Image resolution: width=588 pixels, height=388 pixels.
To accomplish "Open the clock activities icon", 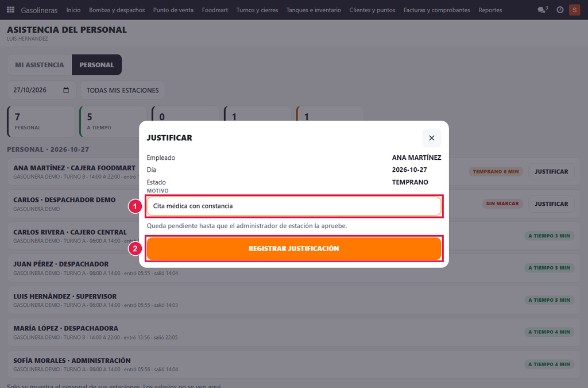I will pyautogui.click(x=560, y=10).
